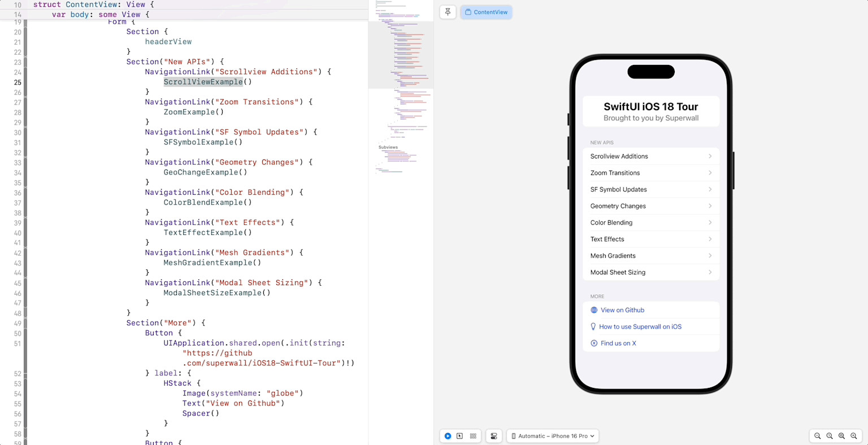Click ColorBlendExample() in the code
Image resolution: width=868 pixels, height=445 pixels.
pos(208,202)
